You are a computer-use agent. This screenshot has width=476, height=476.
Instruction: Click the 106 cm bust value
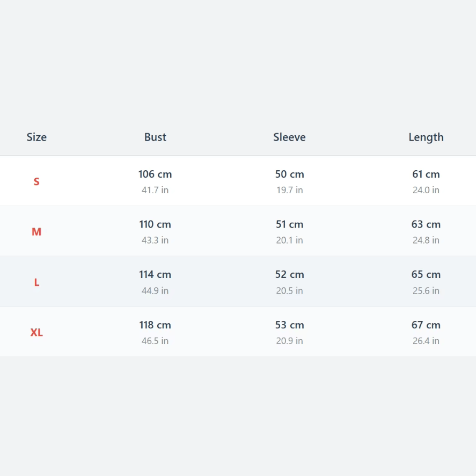tap(155, 174)
